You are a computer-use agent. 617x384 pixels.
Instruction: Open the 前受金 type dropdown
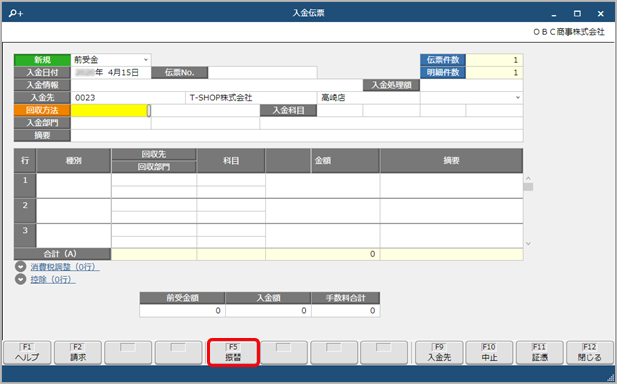click(x=146, y=60)
